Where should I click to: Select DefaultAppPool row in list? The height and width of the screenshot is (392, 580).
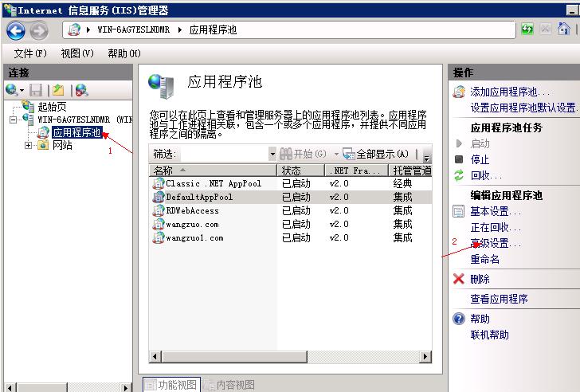coord(199,197)
